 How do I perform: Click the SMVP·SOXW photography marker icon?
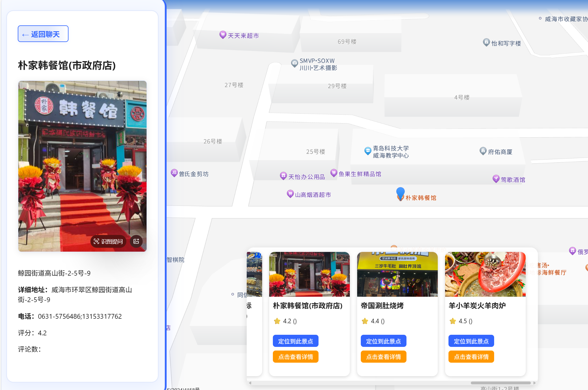[294, 63]
